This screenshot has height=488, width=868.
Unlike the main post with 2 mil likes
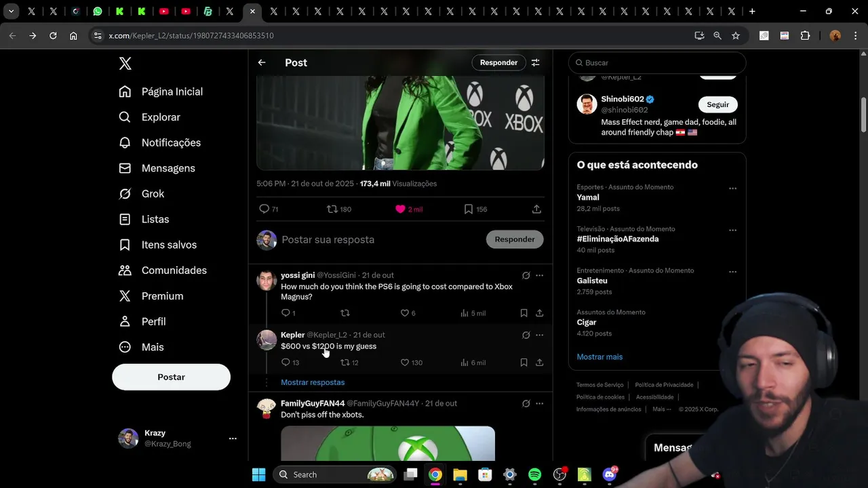coord(409,209)
